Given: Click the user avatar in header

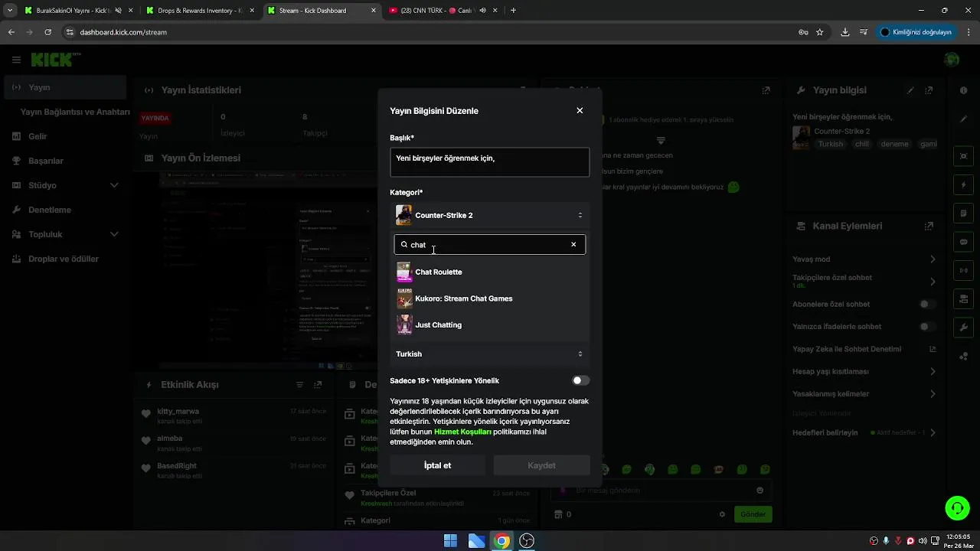Looking at the screenshot, I should click(952, 60).
